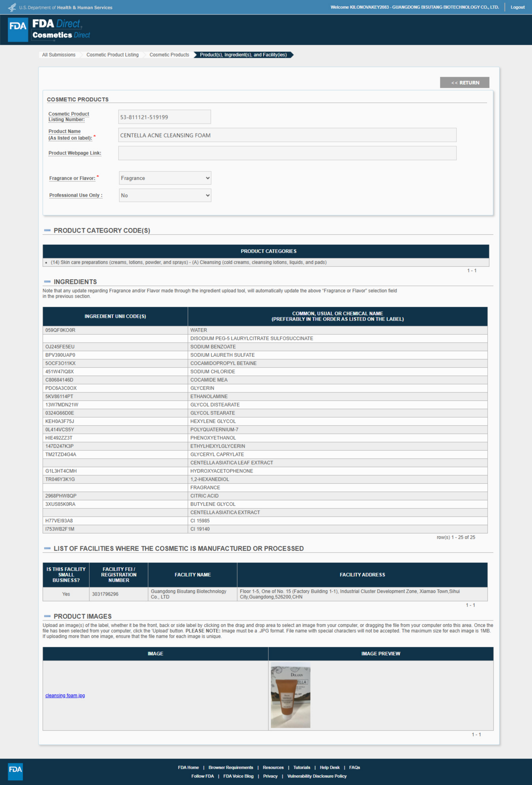The image size is (532, 785).
Task: Go to All Submissions breadcrumb
Action: (59, 55)
